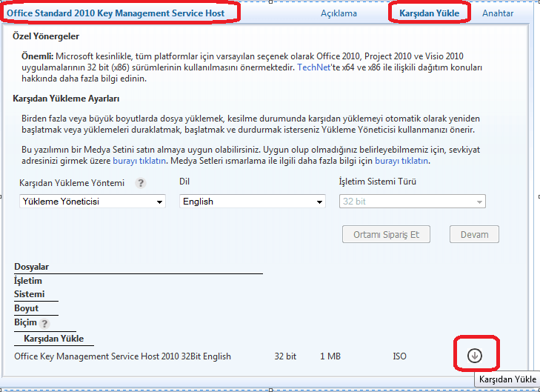Screen dimensions: 540x392
Task: Click the Dosyalar column header
Action: [x=31, y=267]
